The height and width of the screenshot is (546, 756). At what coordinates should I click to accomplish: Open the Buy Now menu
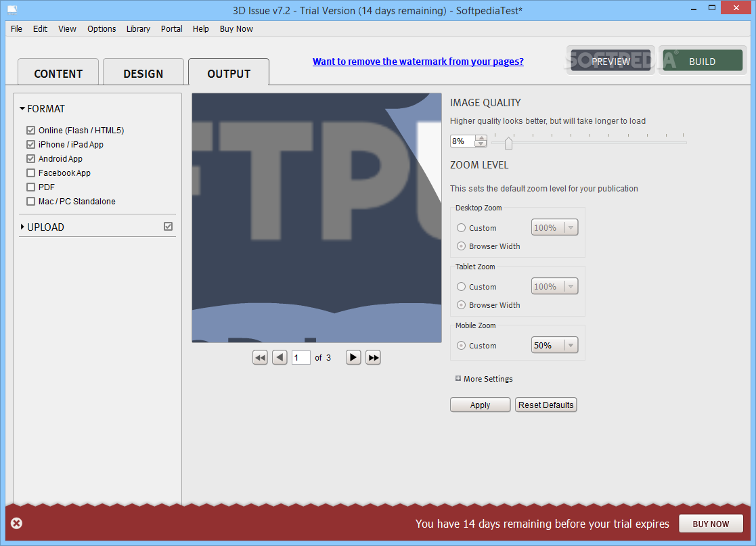[x=236, y=29]
